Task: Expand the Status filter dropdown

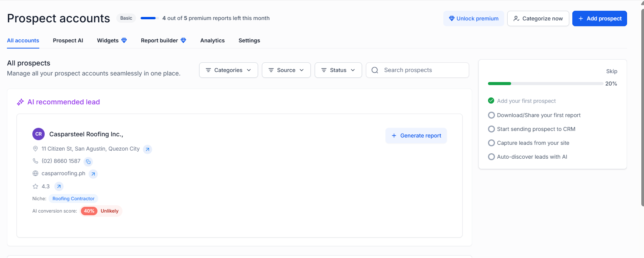Action: tap(338, 70)
